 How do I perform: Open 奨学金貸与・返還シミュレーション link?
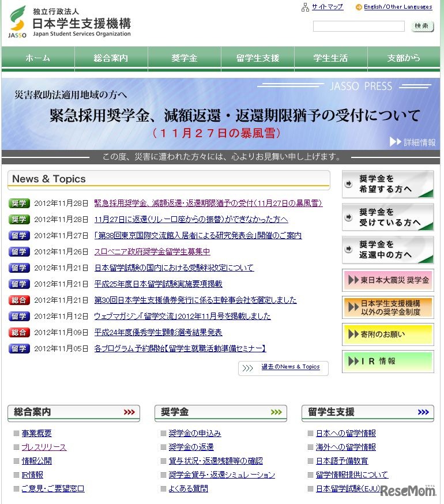(222, 475)
